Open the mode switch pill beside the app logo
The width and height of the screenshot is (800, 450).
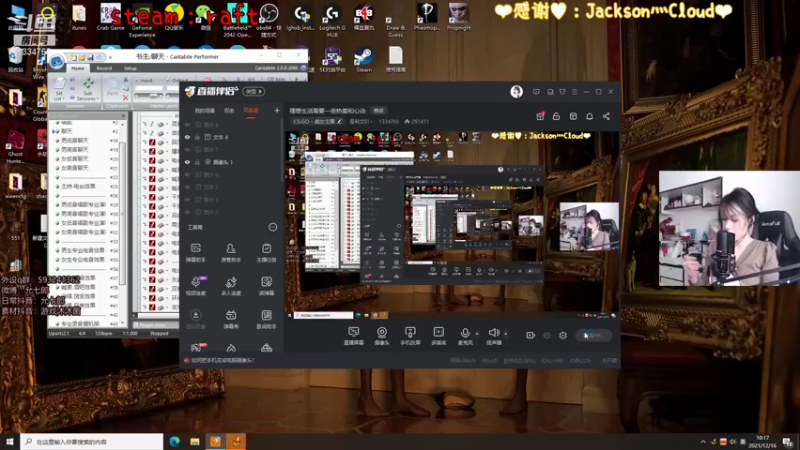[x=254, y=91]
